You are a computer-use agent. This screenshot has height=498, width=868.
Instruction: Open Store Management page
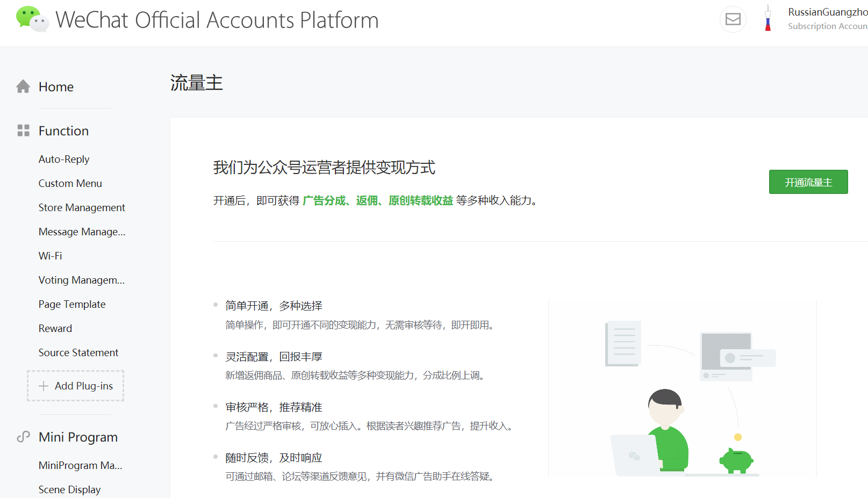[x=82, y=207]
